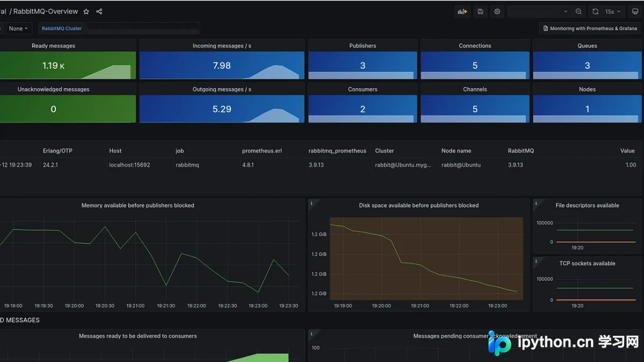Save the dashboard with the disk icon

tap(480, 11)
